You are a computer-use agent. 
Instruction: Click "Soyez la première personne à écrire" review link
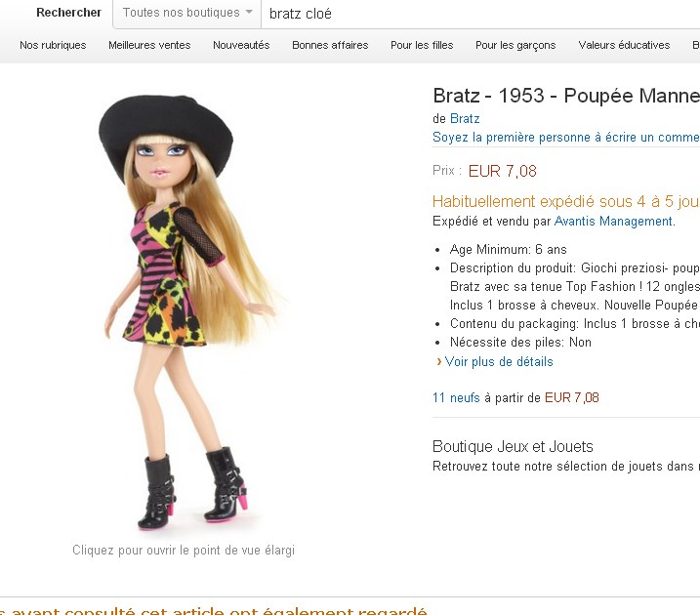(x=565, y=139)
